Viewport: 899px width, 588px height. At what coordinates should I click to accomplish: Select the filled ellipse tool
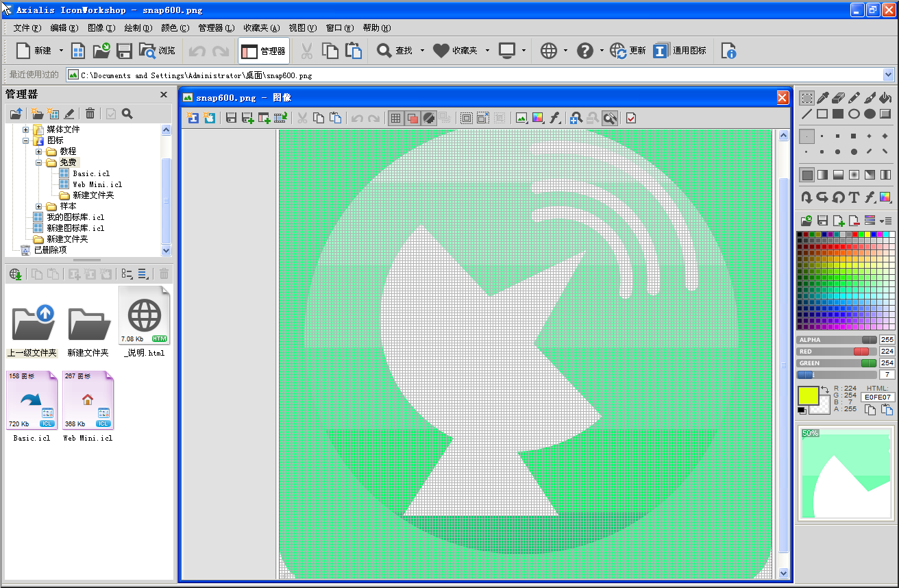pyautogui.click(x=870, y=114)
